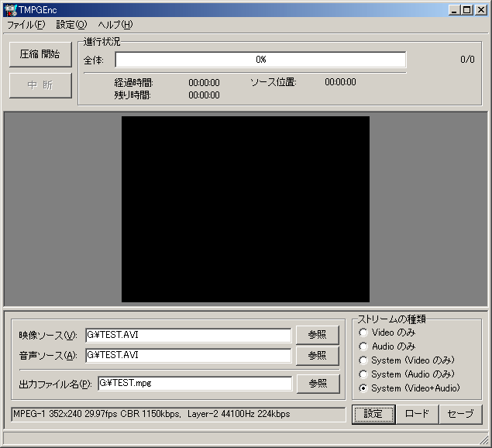The width and height of the screenshot is (492, 448).
Task: Click the 0/0 frame counter
Action: [467, 60]
